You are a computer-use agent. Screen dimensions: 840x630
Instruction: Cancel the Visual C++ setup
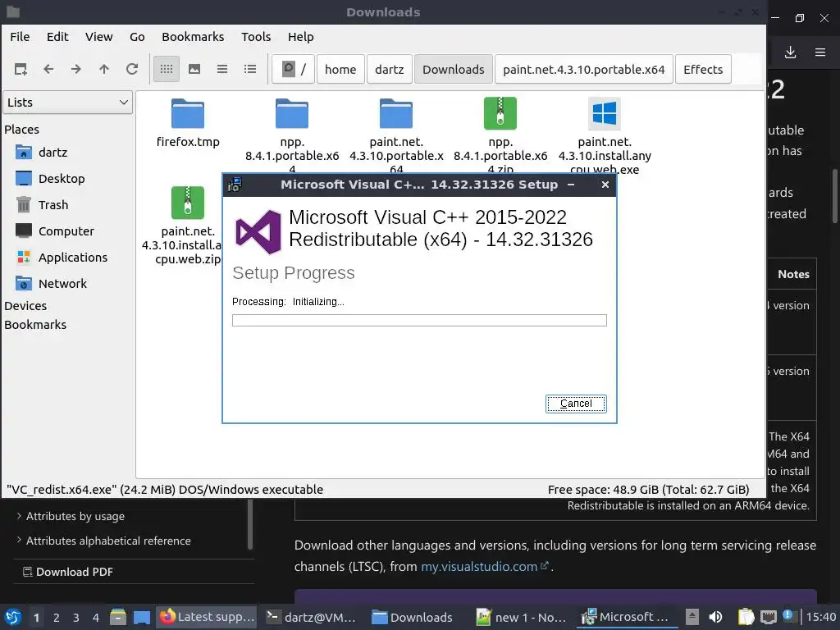click(x=576, y=404)
